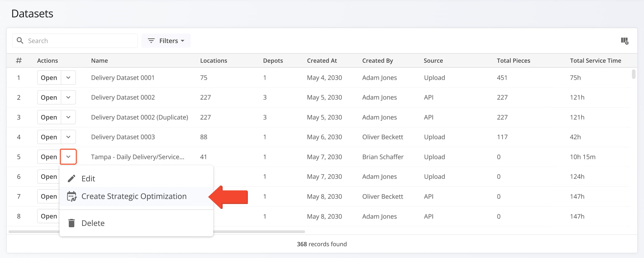Open the Tampa Daily Delivery dataset

49,157
